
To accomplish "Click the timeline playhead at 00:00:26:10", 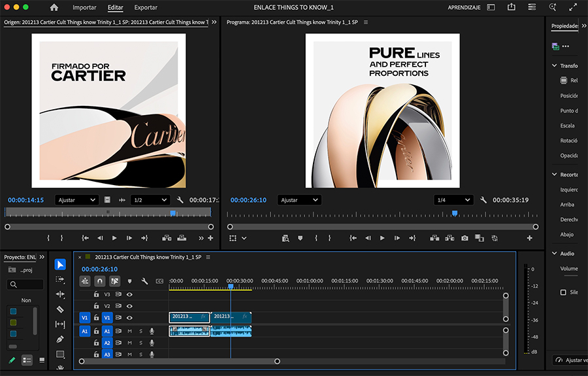I will [231, 286].
